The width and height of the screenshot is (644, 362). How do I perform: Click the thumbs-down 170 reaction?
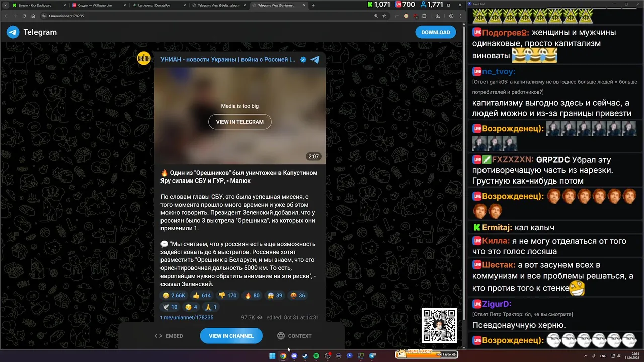click(228, 295)
